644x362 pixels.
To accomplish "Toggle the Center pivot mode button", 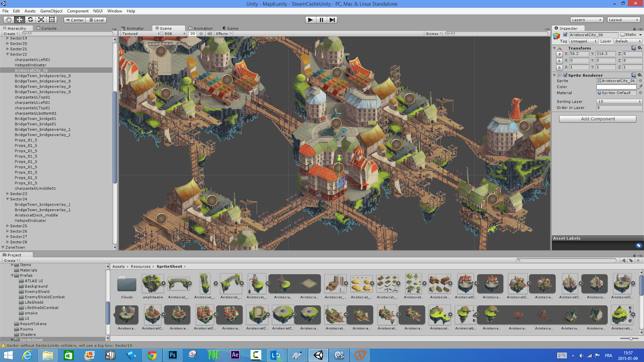I will click(75, 20).
